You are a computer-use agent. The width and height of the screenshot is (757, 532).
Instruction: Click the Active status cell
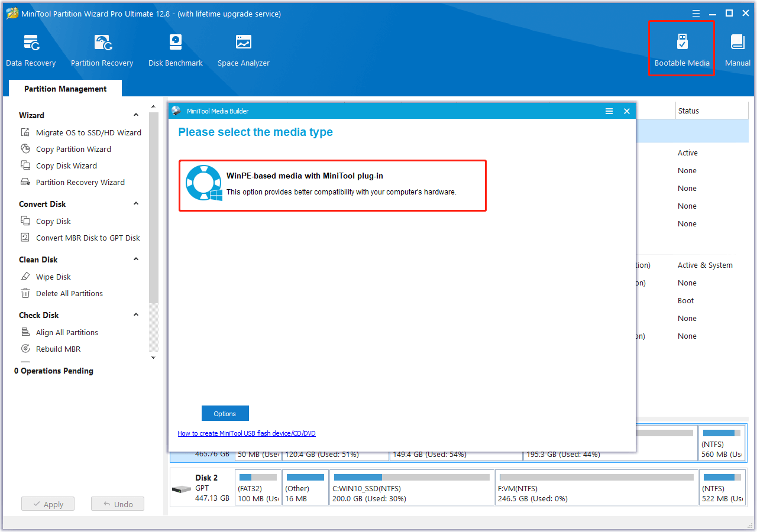(x=687, y=153)
